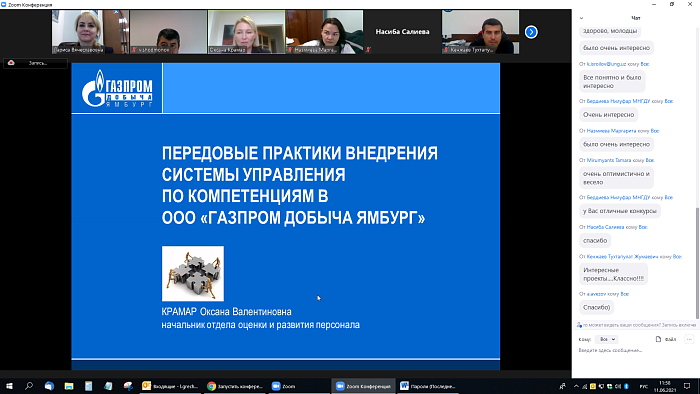Click the Bluetooth icon in system tray
700x394 pixels.
point(626,386)
